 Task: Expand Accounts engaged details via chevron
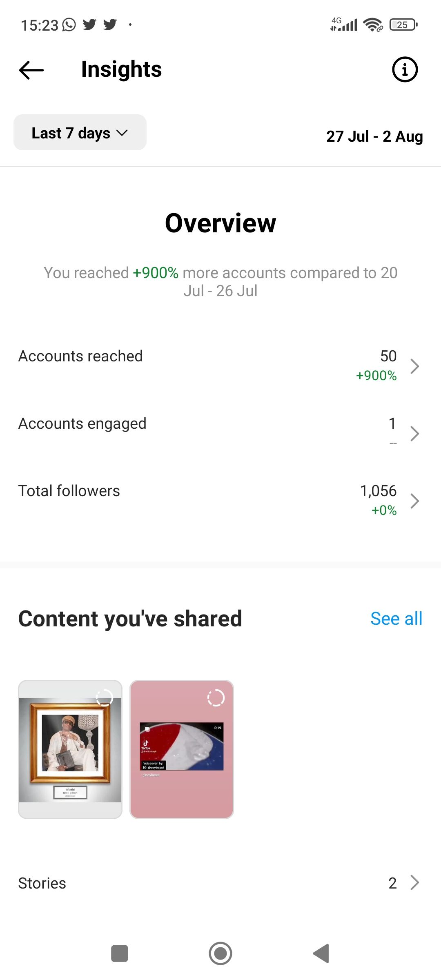click(x=415, y=434)
